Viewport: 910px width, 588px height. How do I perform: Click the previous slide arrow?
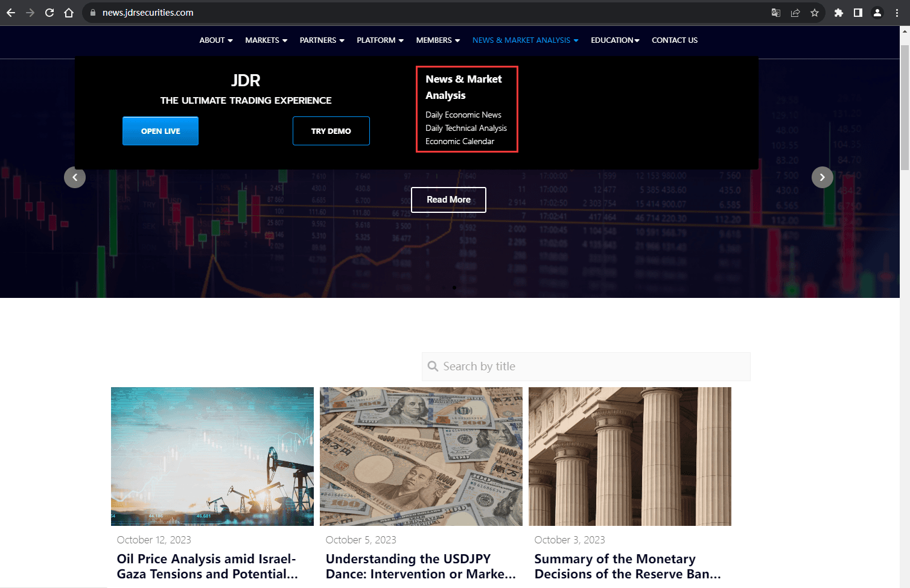coord(75,177)
